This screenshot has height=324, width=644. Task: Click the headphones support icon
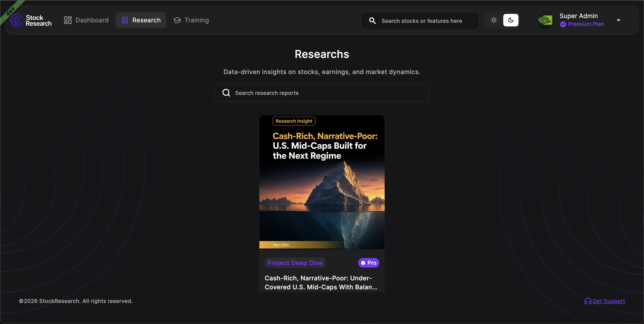click(588, 301)
